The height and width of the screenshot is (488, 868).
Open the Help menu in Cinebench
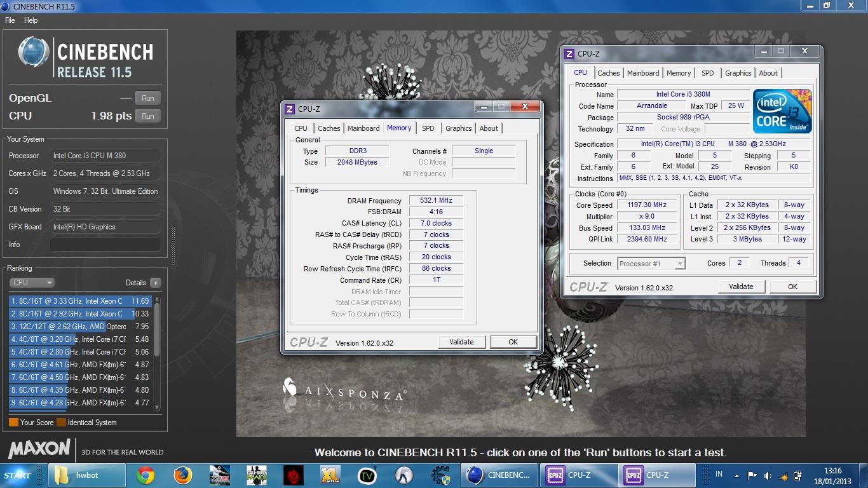coord(31,20)
